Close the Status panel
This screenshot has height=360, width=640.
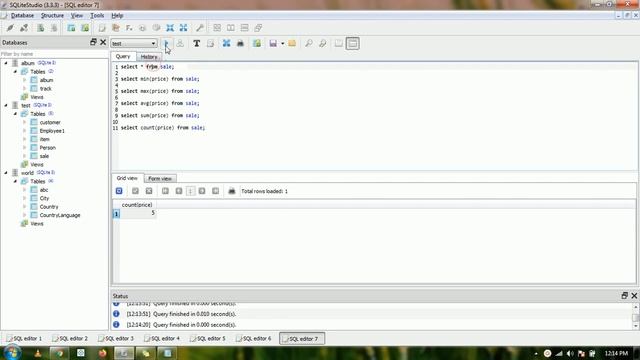634,296
